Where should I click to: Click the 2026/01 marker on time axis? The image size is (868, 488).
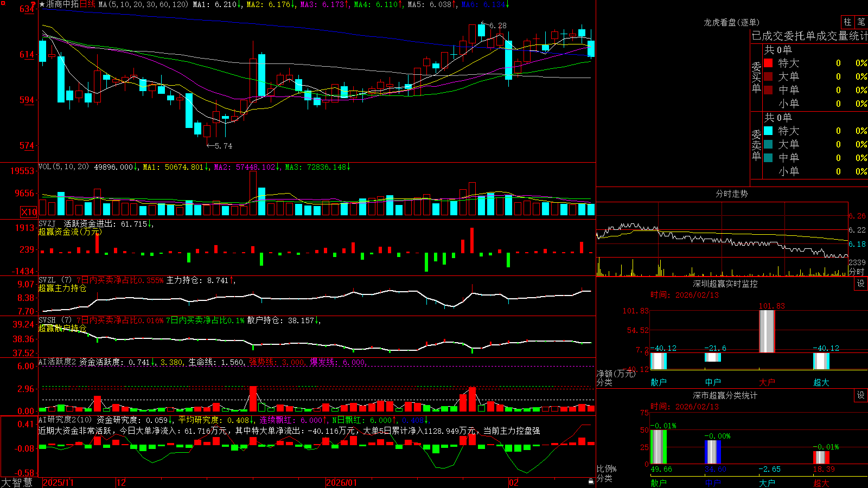341,483
